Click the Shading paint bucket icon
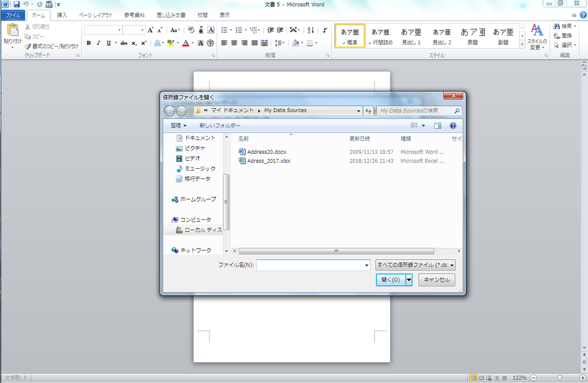This screenshot has height=383, width=588. (x=296, y=43)
